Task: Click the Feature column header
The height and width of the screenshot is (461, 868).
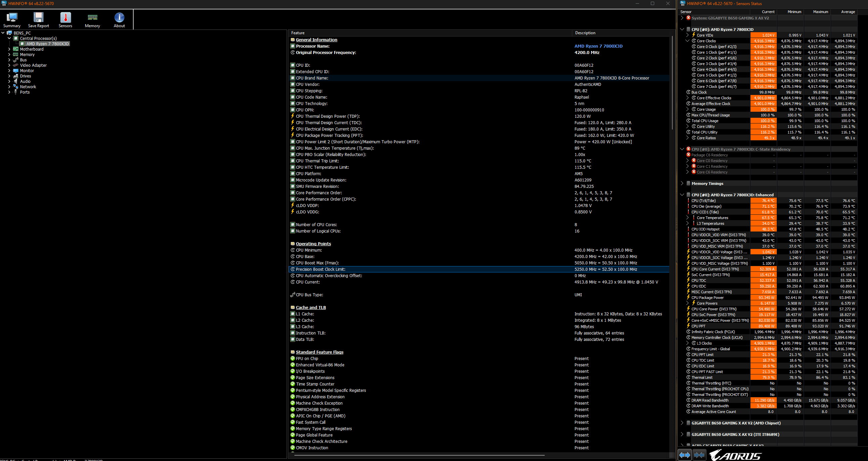Action: click(430, 33)
